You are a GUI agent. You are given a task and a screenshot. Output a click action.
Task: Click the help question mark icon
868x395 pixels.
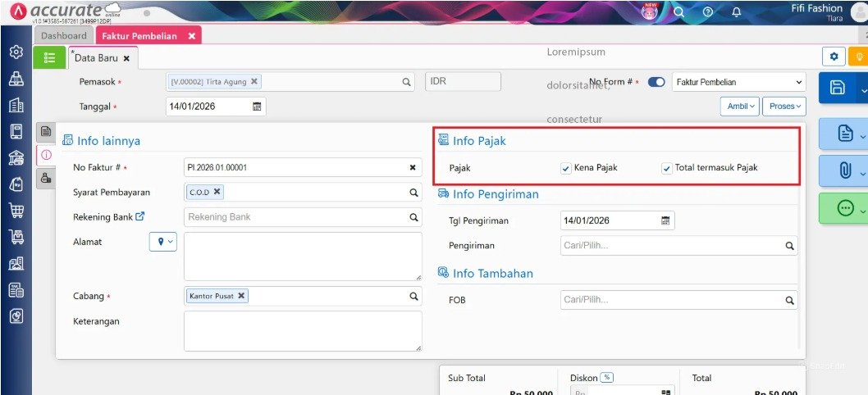(x=707, y=12)
